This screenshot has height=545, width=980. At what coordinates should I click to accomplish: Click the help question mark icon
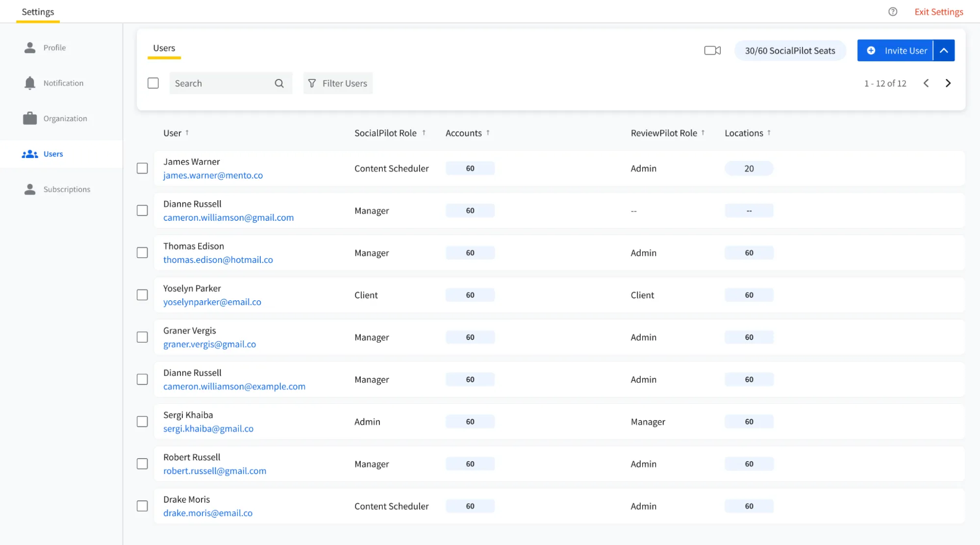pos(893,12)
